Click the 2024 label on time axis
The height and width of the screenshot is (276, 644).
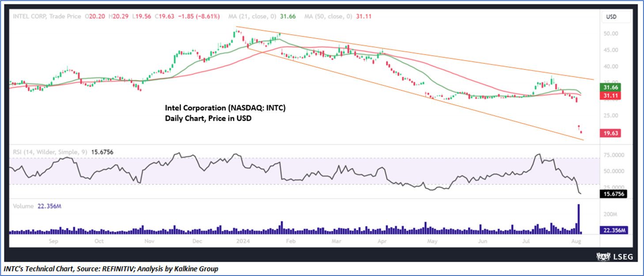click(x=242, y=241)
